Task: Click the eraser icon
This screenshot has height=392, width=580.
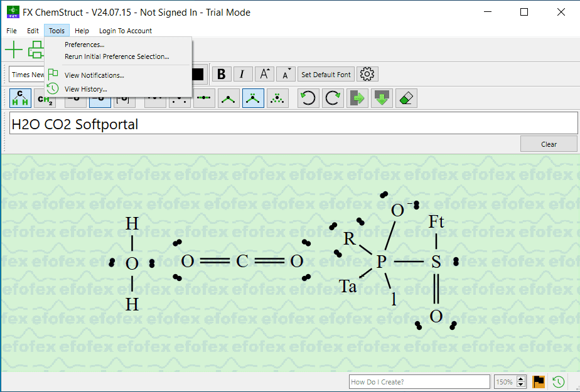Action: (406, 98)
